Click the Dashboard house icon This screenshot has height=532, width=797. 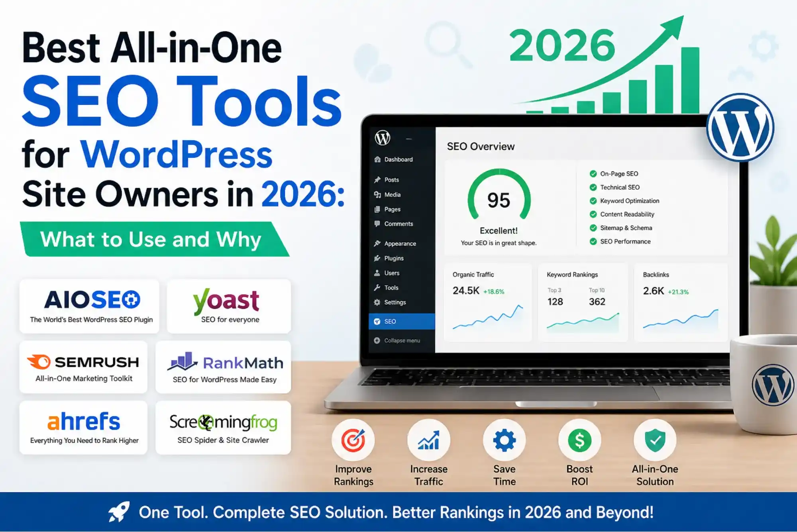coord(377,159)
